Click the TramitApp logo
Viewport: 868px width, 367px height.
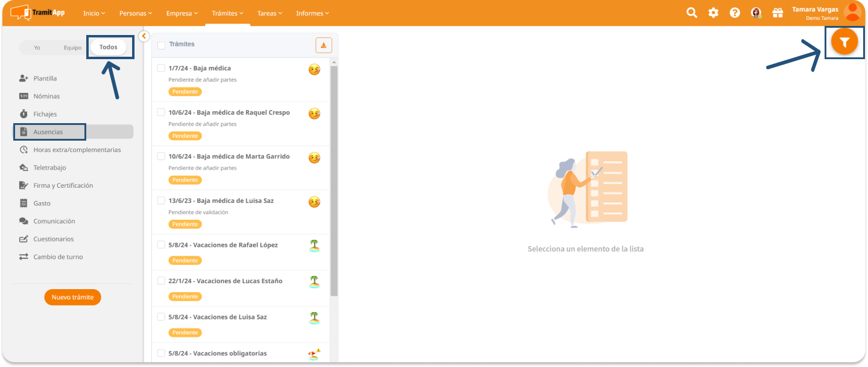pos(37,13)
